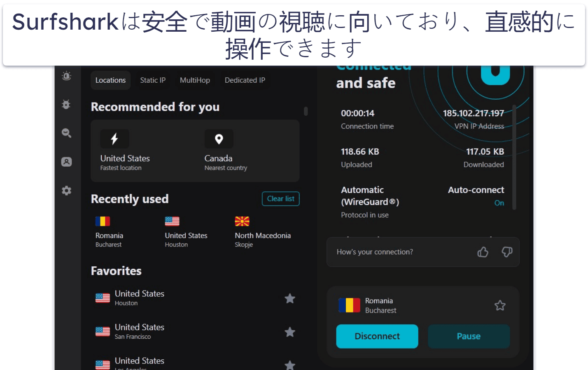Click the lightning bolt Fastest location icon
The height and width of the screenshot is (370, 588).
click(x=114, y=139)
